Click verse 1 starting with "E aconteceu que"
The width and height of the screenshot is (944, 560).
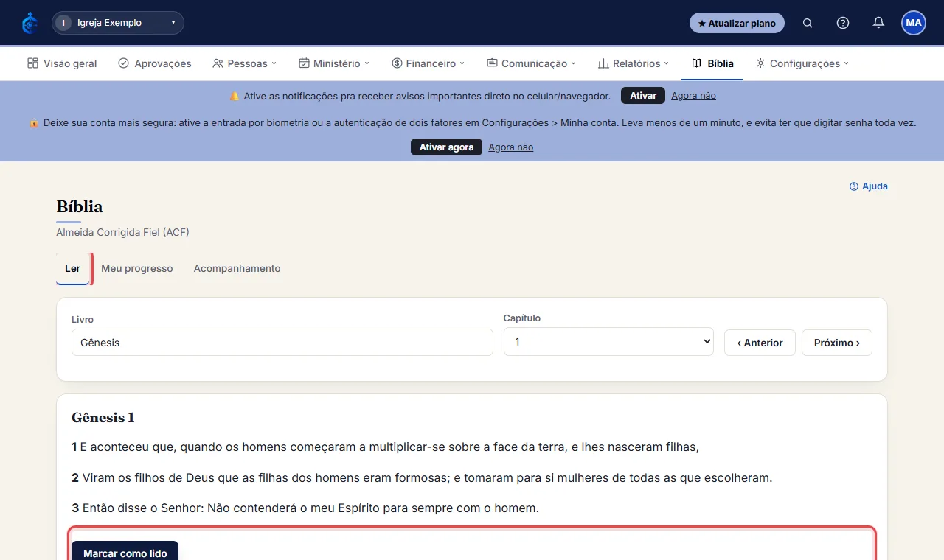[x=385, y=447]
